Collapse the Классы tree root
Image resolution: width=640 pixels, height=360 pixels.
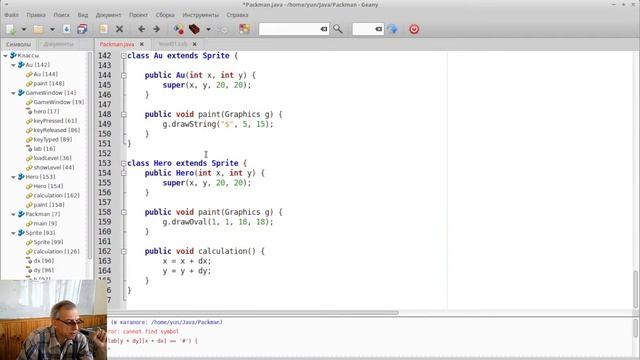pyautogui.click(x=5, y=55)
